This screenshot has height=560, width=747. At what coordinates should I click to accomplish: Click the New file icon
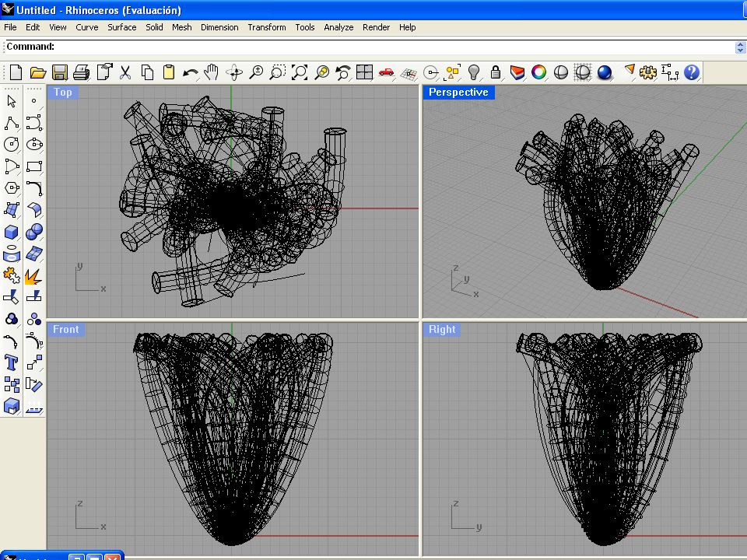tap(16, 72)
